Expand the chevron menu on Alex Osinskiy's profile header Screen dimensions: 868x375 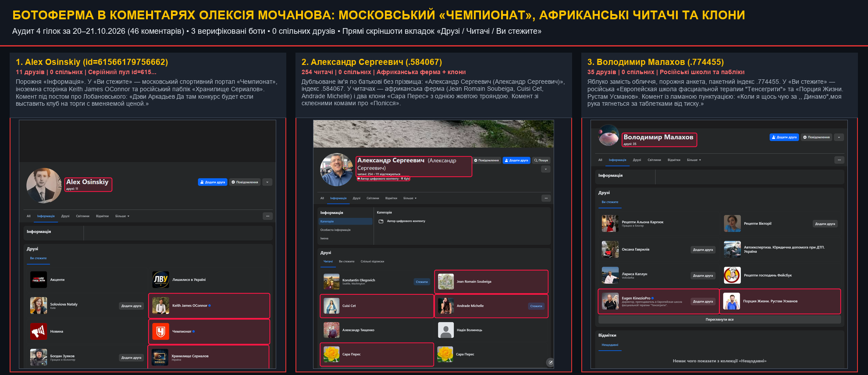click(x=267, y=182)
